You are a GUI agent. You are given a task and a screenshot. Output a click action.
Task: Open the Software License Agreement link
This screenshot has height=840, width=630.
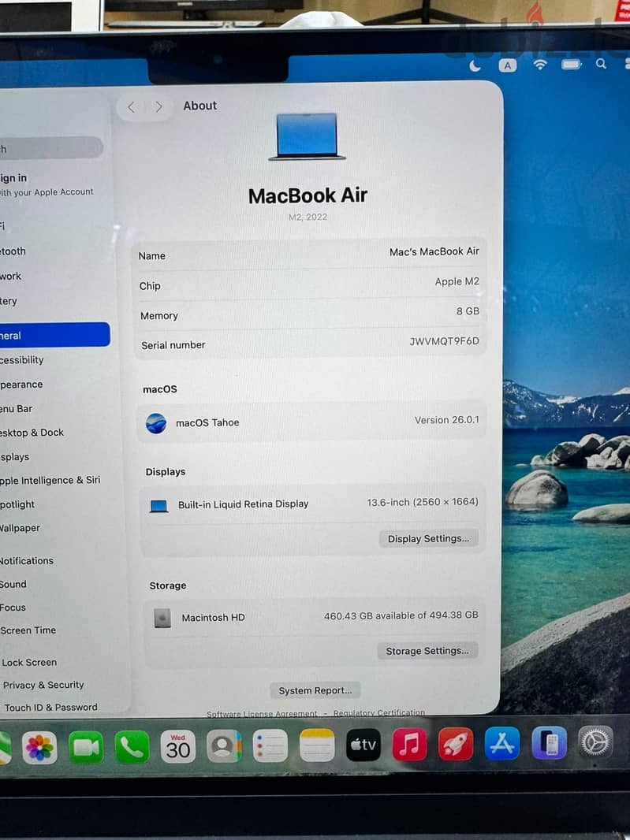[x=263, y=714]
